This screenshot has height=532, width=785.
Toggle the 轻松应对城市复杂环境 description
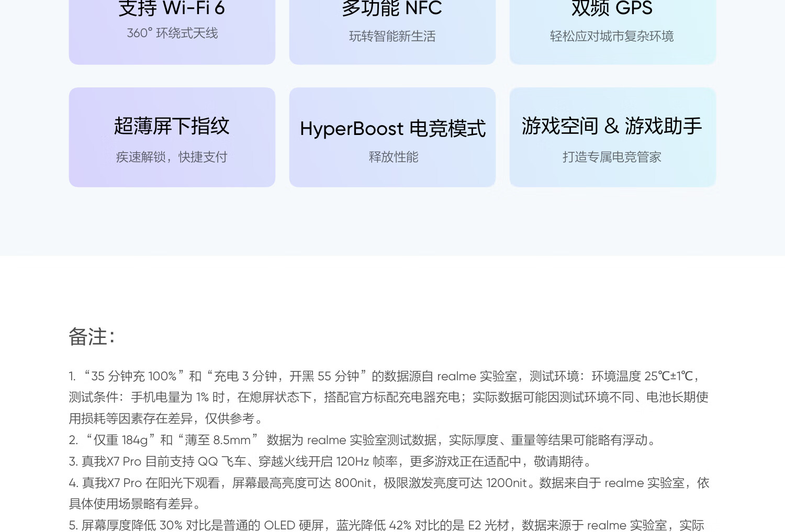point(612,37)
